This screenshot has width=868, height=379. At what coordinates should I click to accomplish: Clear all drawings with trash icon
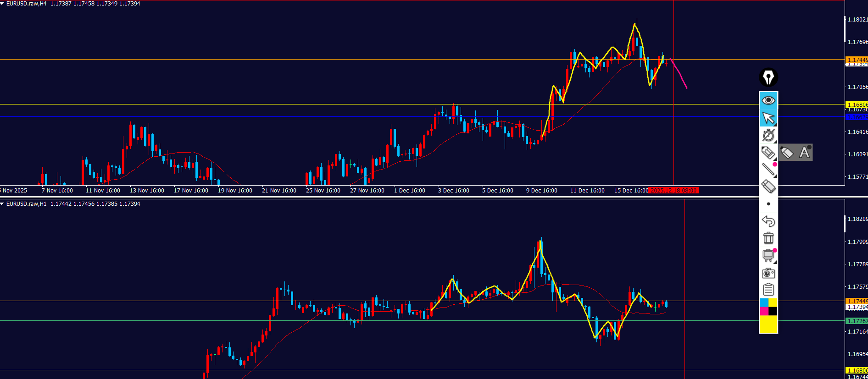768,238
